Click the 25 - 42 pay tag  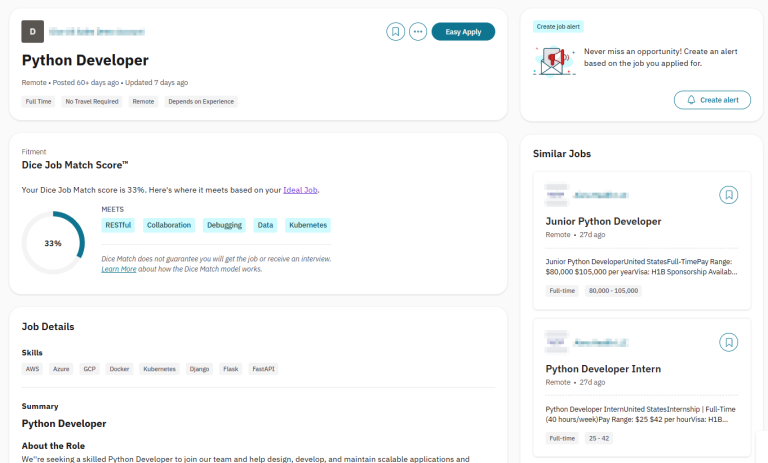tap(599, 439)
